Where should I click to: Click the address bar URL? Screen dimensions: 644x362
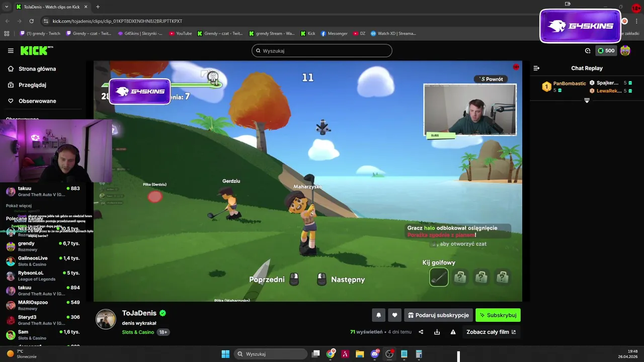click(x=117, y=21)
